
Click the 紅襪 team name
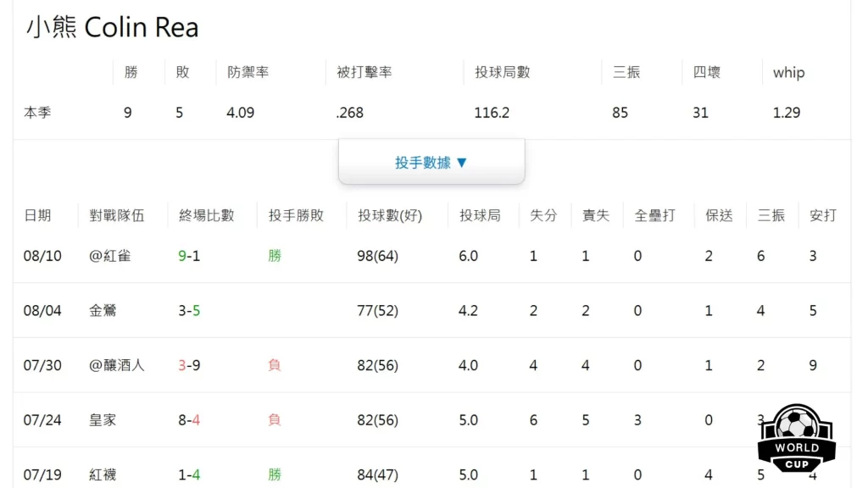103,474
